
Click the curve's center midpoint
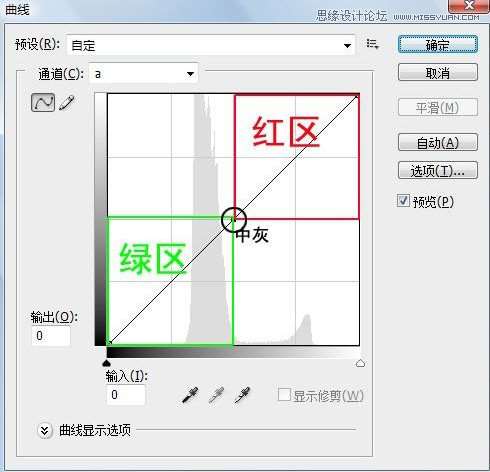click(233, 219)
